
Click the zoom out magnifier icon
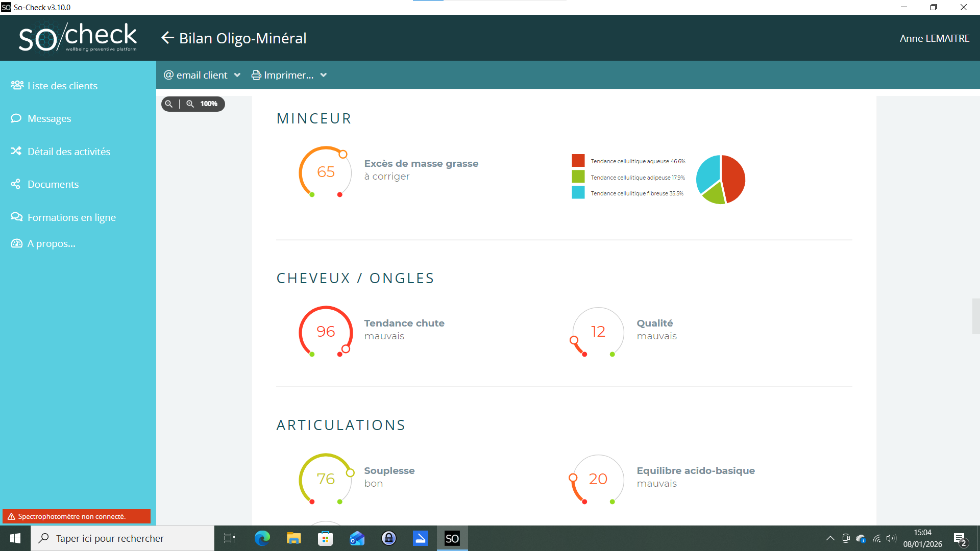point(169,104)
